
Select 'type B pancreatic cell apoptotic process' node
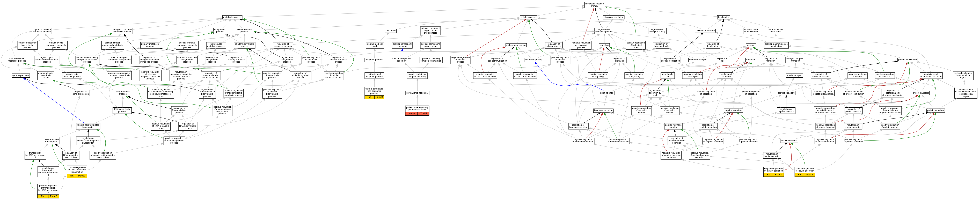pyautogui.click(x=374, y=91)
